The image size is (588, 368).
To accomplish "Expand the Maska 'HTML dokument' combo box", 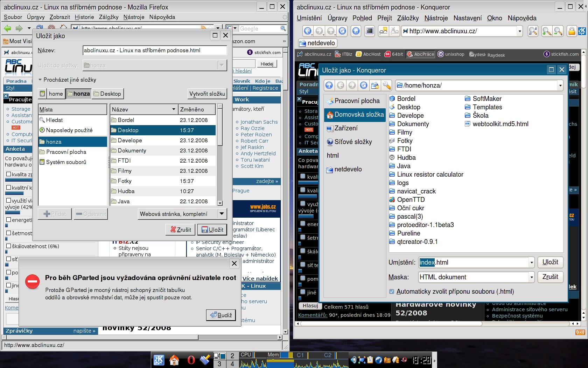I will (x=531, y=277).
